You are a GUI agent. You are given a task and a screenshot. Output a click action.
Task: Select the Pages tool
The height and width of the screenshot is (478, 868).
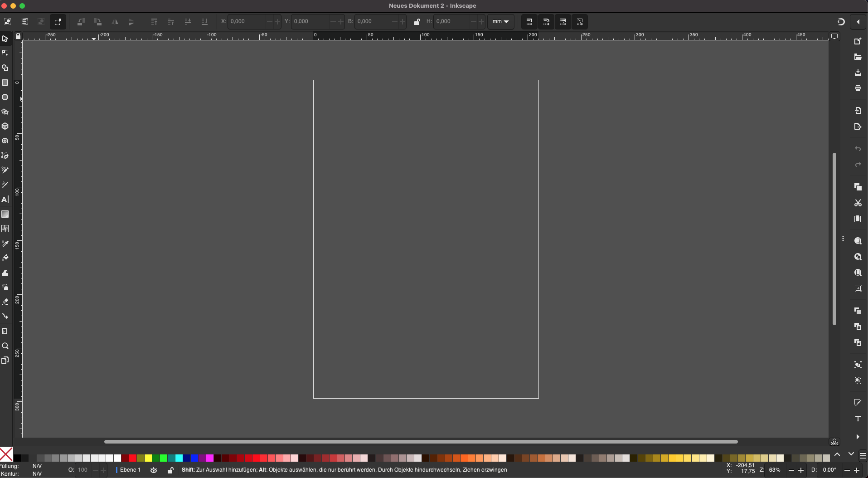(x=5, y=360)
